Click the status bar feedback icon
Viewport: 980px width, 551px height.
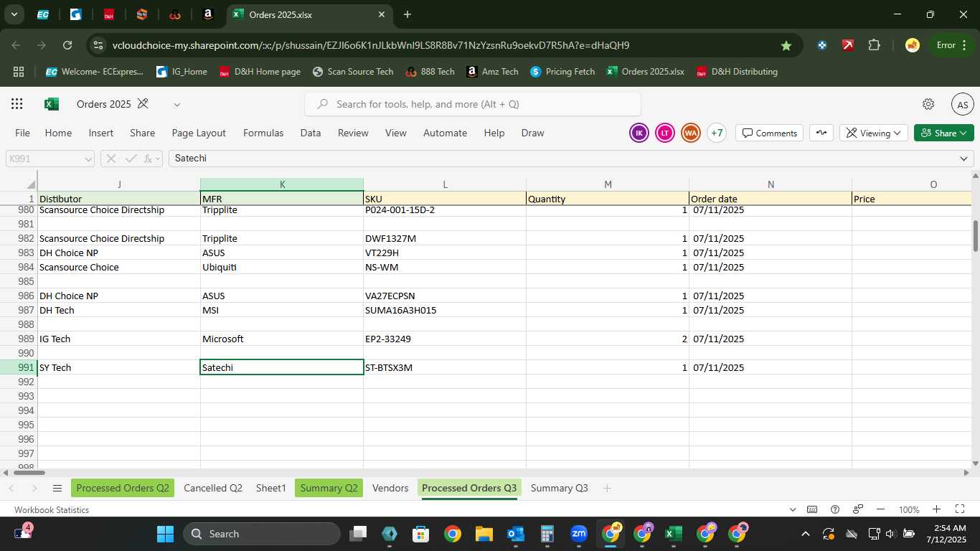click(x=858, y=509)
